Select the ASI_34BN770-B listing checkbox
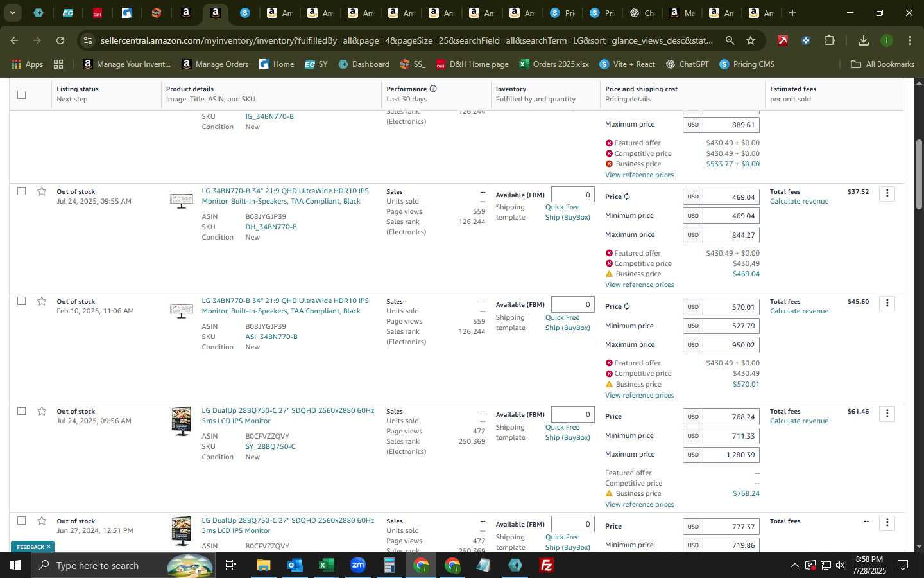 (21, 301)
